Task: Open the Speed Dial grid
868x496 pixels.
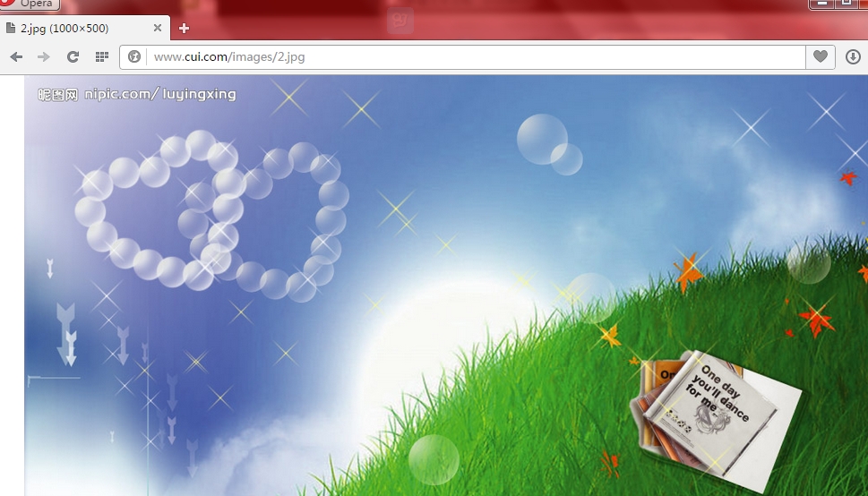Action: point(102,56)
